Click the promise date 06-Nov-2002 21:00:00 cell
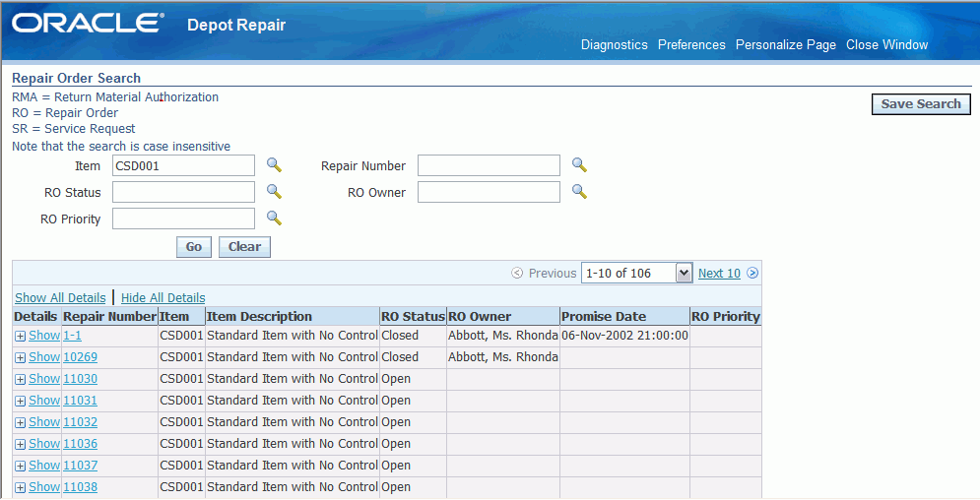Viewport: 980px width, 500px height. (x=624, y=336)
